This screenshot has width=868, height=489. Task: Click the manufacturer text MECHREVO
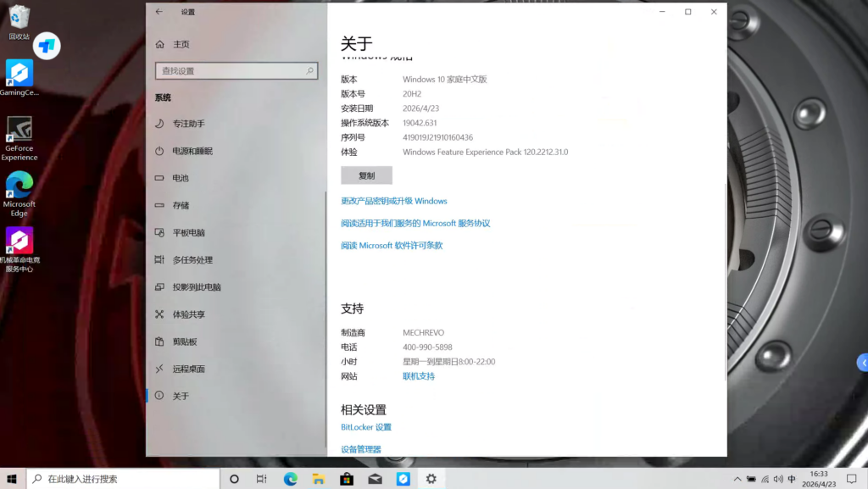(x=423, y=332)
